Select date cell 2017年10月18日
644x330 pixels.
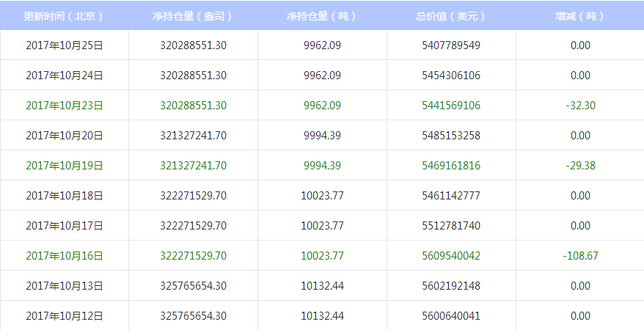65,195
